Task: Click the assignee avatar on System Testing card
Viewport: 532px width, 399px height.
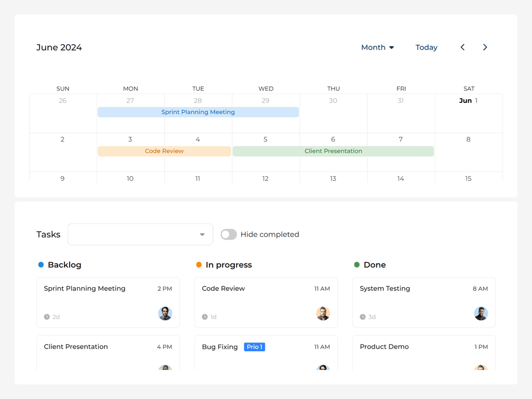Action: pos(481,314)
